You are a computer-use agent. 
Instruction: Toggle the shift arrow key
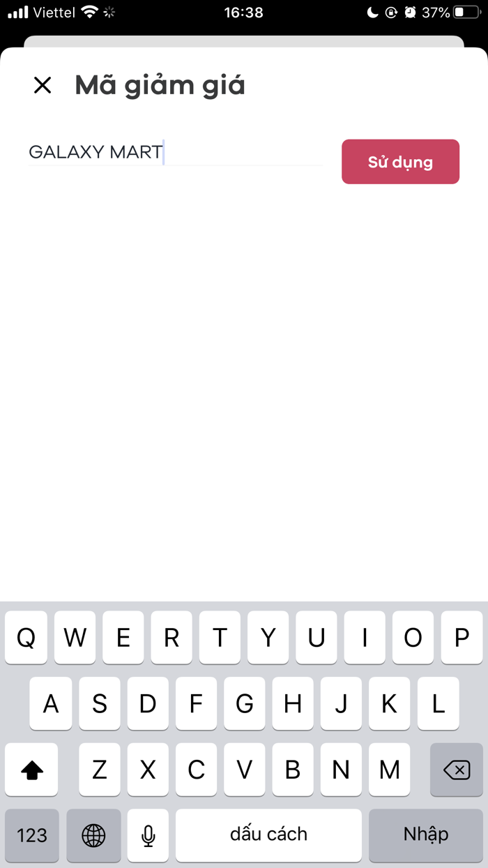32,770
